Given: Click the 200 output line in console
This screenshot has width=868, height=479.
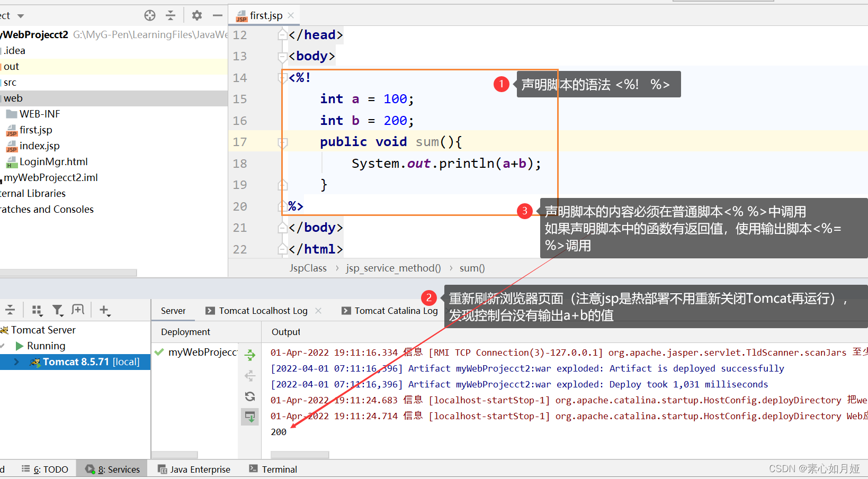Looking at the screenshot, I should point(279,432).
